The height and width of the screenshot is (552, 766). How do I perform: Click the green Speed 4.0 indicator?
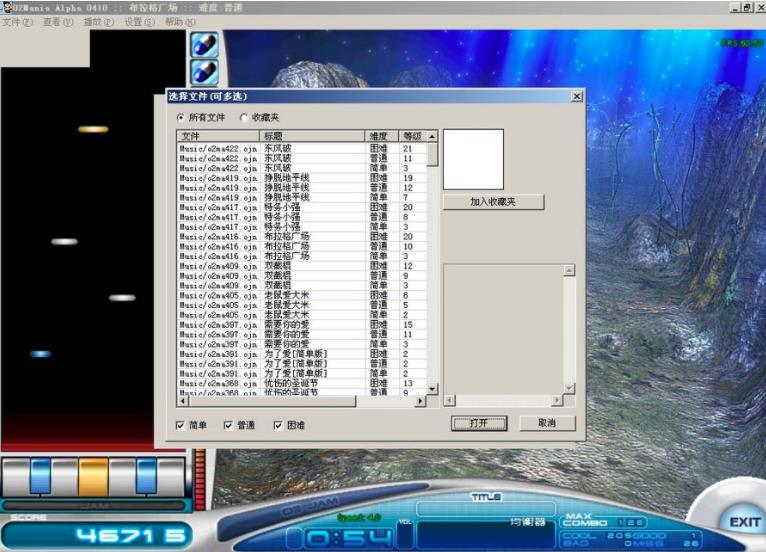click(359, 517)
